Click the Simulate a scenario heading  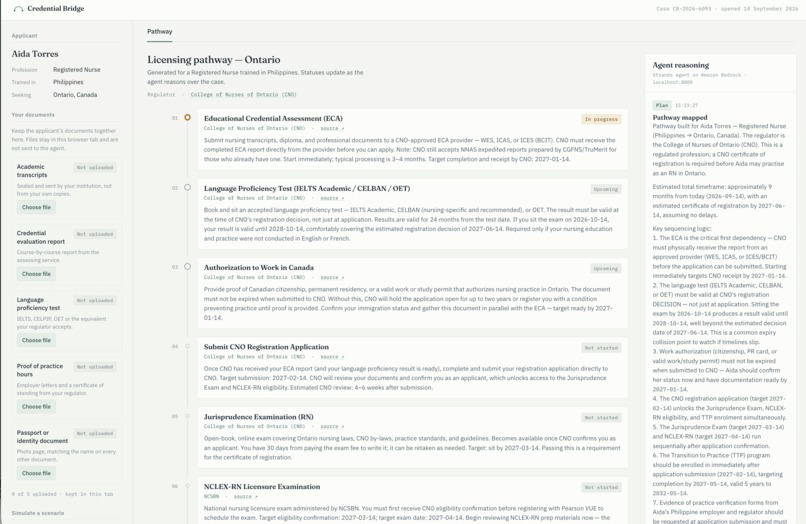[x=38, y=513]
